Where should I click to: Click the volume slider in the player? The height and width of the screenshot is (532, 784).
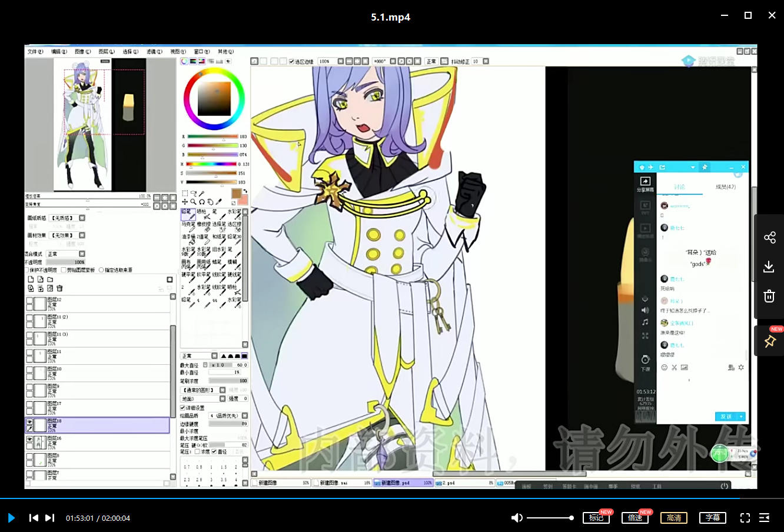tap(550, 518)
